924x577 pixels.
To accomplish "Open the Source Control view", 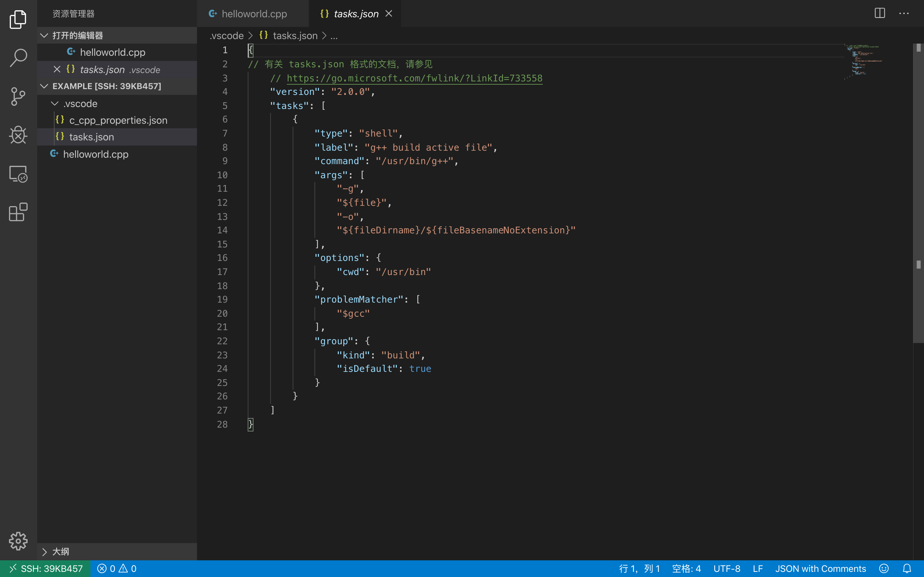I will (x=18, y=96).
